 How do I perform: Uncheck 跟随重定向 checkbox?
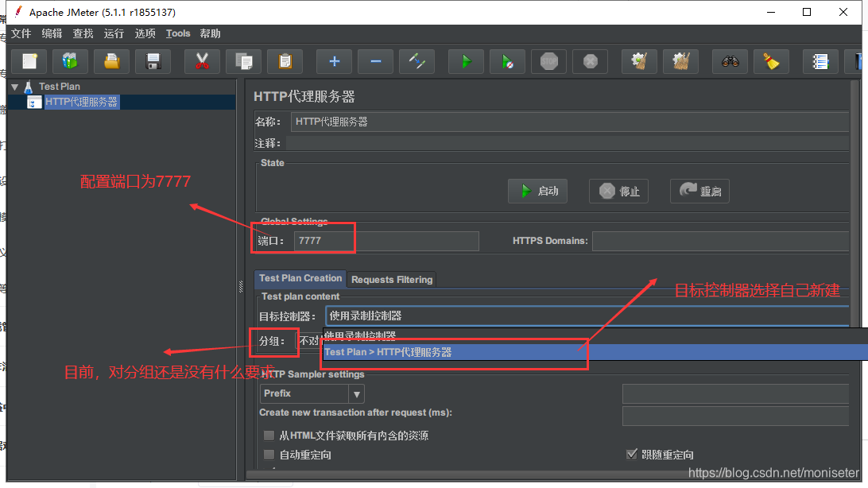pyautogui.click(x=632, y=455)
